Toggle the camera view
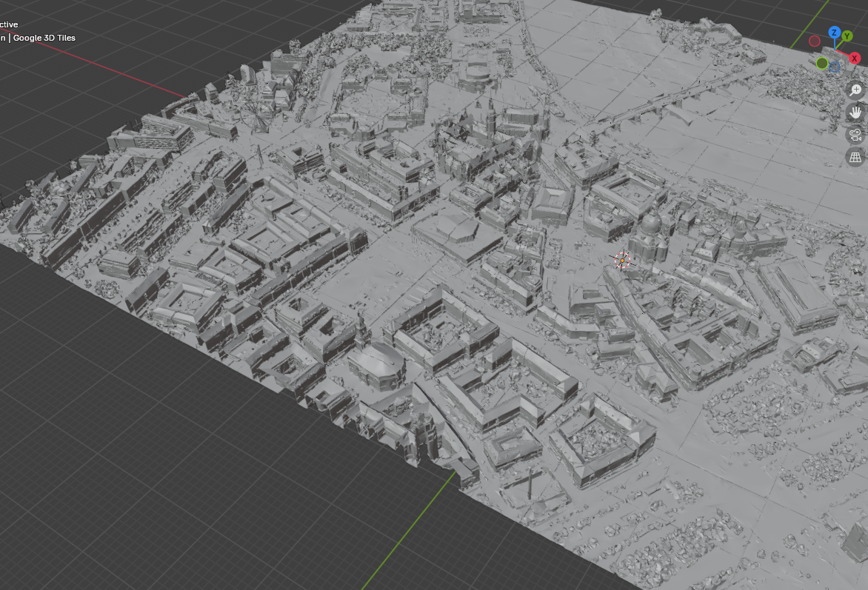This screenshot has width=868, height=590. [x=855, y=135]
